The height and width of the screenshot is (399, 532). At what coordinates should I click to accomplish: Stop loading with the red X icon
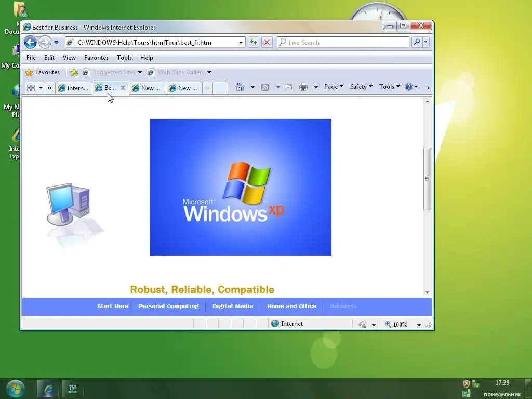click(267, 43)
